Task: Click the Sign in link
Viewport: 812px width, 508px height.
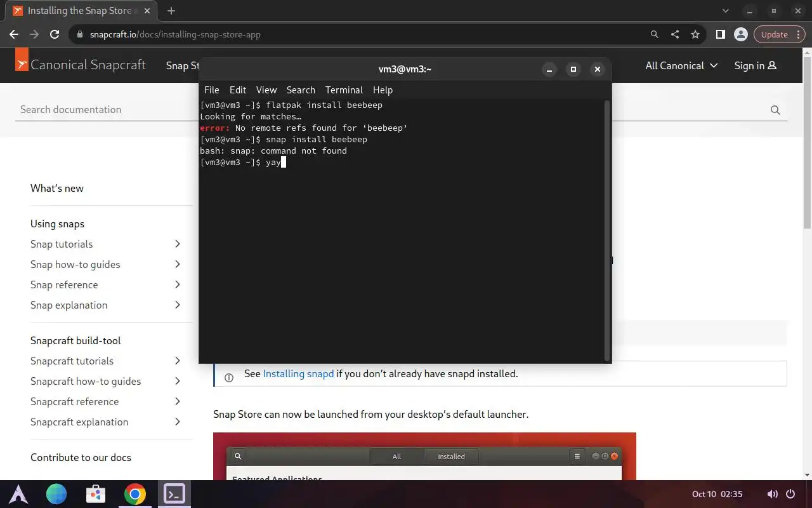Action: point(755,65)
